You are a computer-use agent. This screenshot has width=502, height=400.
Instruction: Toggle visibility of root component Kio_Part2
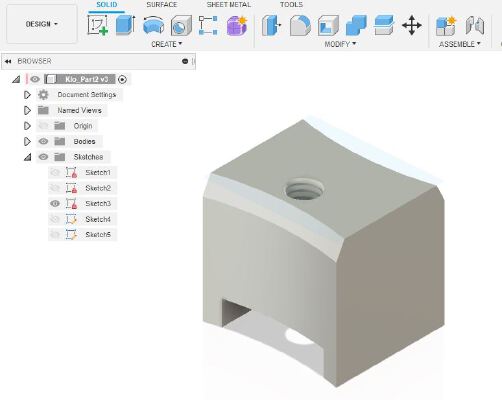point(35,79)
